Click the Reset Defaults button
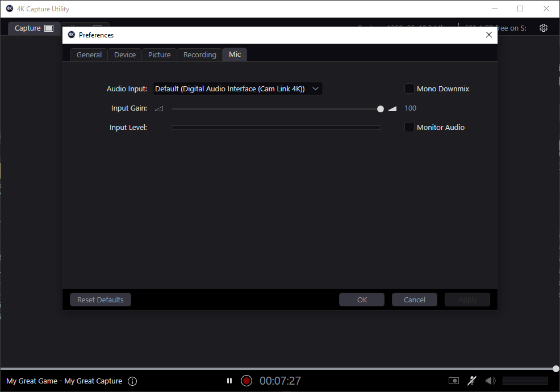 pos(101,300)
